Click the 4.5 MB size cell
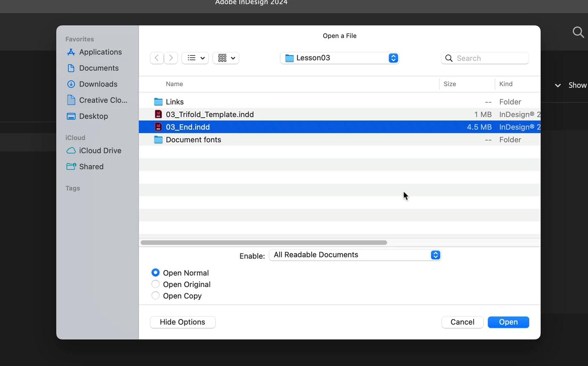 tap(479, 127)
